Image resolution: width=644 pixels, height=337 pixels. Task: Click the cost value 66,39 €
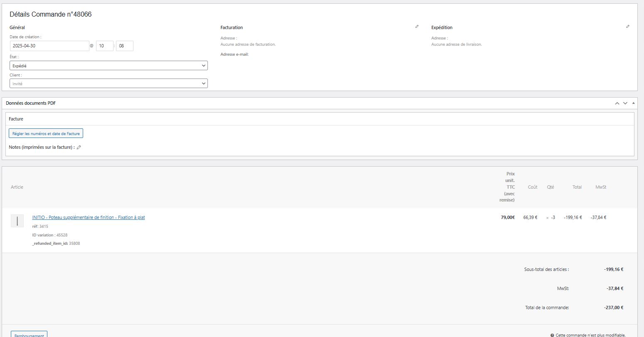coord(530,217)
